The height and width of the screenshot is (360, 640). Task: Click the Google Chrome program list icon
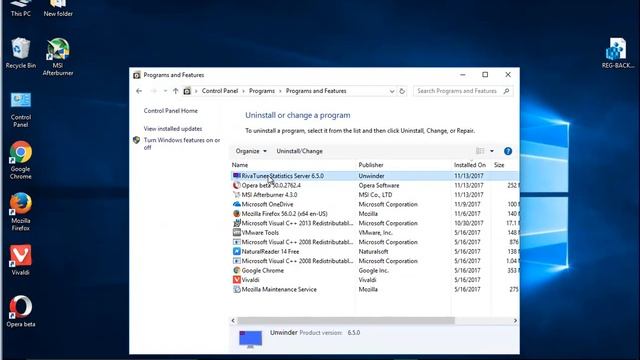click(x=236, y=270)
